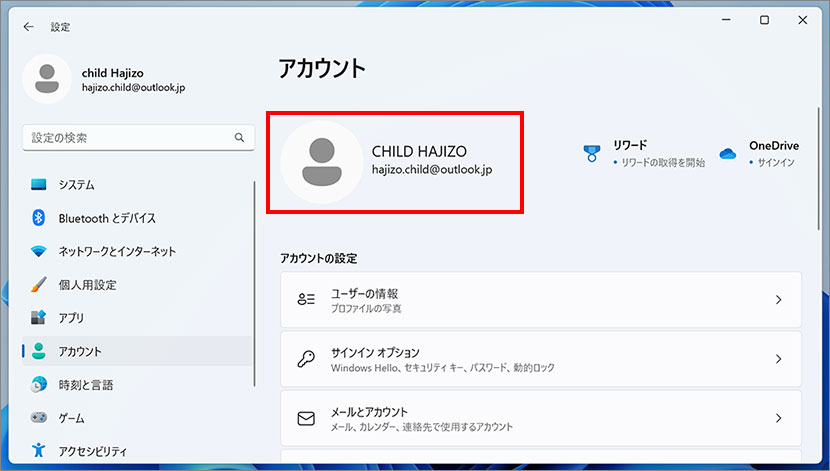The width and height of the screenshot is (830, 471).
Task: Open ユーザーの情報 settings entry
Action: click(540, 300)
